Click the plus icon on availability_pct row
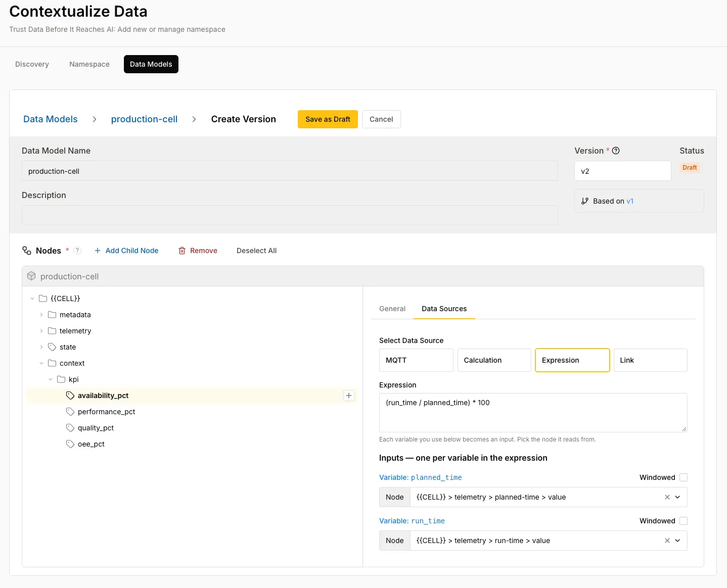This screenshot has height=588, width=727. coord(349,396)
